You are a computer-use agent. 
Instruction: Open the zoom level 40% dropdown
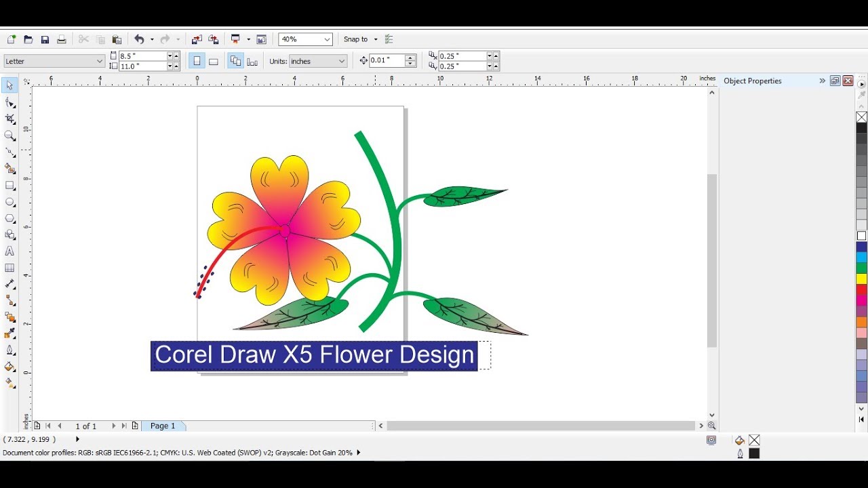click(327, 39)
